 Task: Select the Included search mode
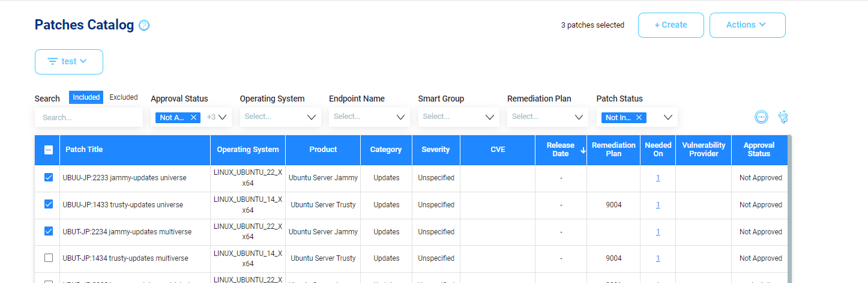click(x=86, y=97)
